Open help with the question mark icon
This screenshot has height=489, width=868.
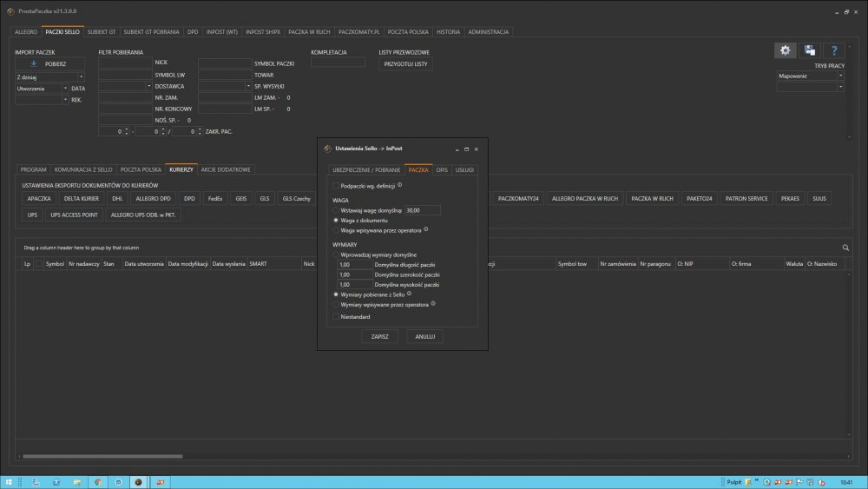point(833,51)
